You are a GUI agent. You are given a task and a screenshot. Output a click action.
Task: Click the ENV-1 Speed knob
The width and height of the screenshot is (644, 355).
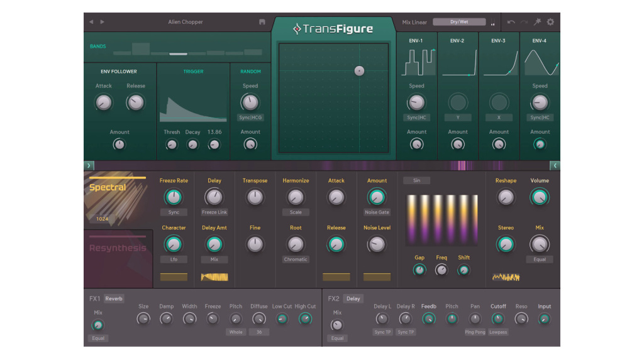416,102
